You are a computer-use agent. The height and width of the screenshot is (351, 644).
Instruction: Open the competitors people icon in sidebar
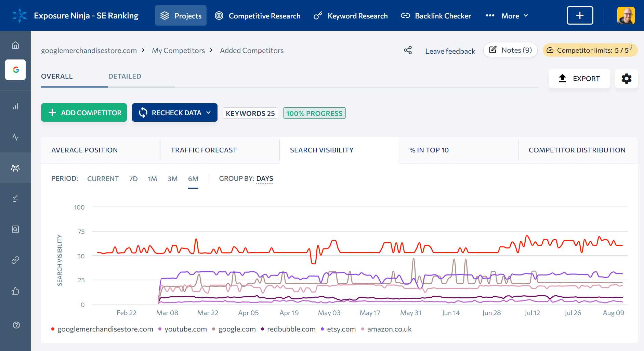pyautogui.click(x=15, y=168)
